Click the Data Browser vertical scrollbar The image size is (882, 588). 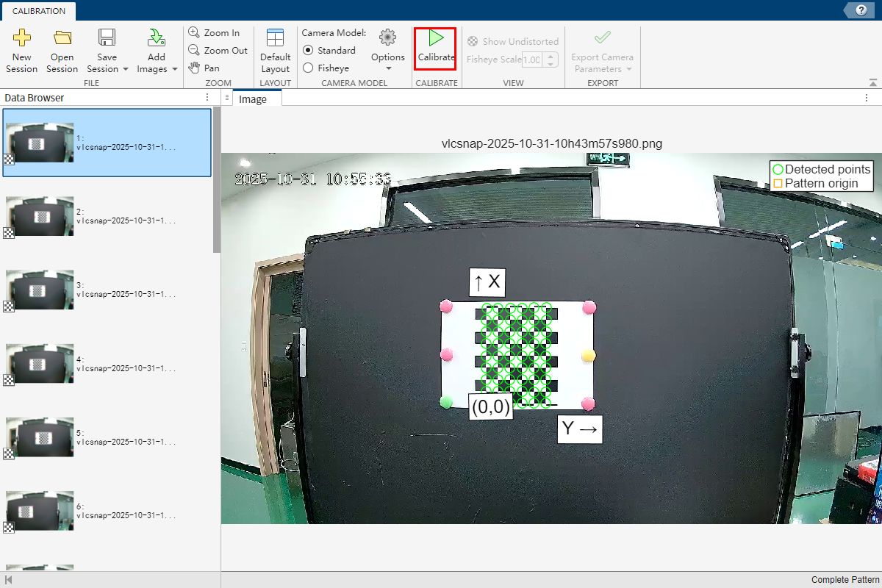[217, 180]
